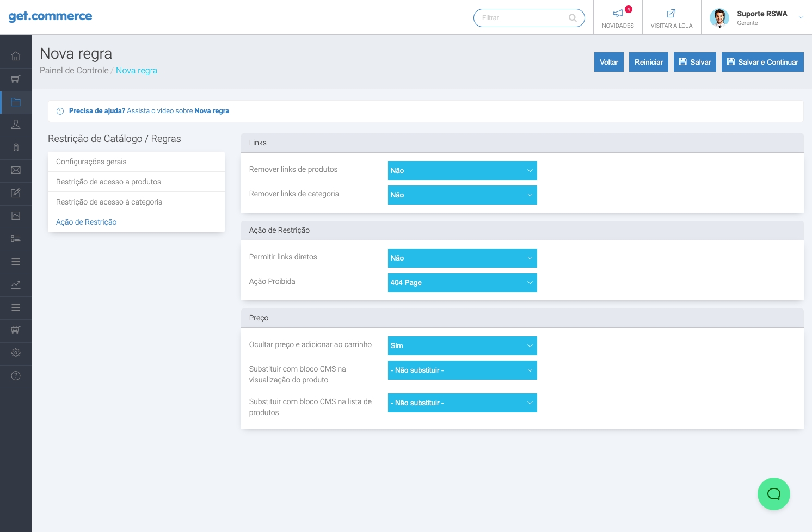This screenshot has height=532, width=812.
Task: Open the Permitir links diretos dropdown
Action: 462,258
